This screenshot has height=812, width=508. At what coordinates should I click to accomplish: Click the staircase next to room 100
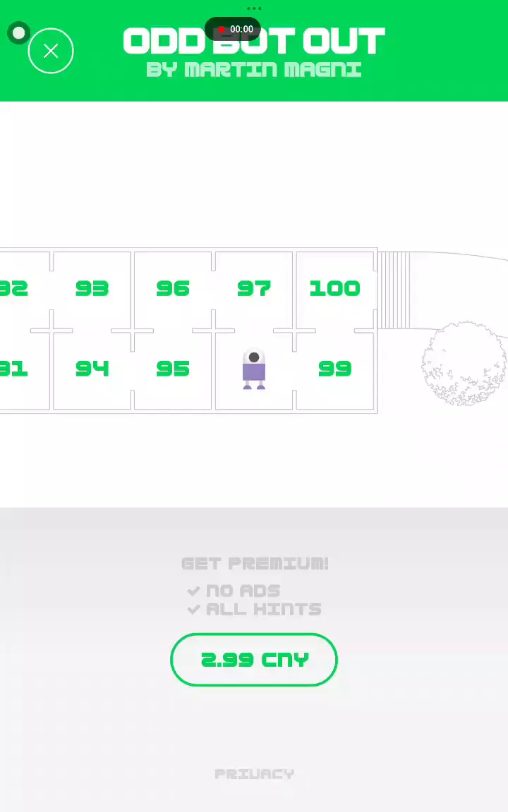pos(394,290)
